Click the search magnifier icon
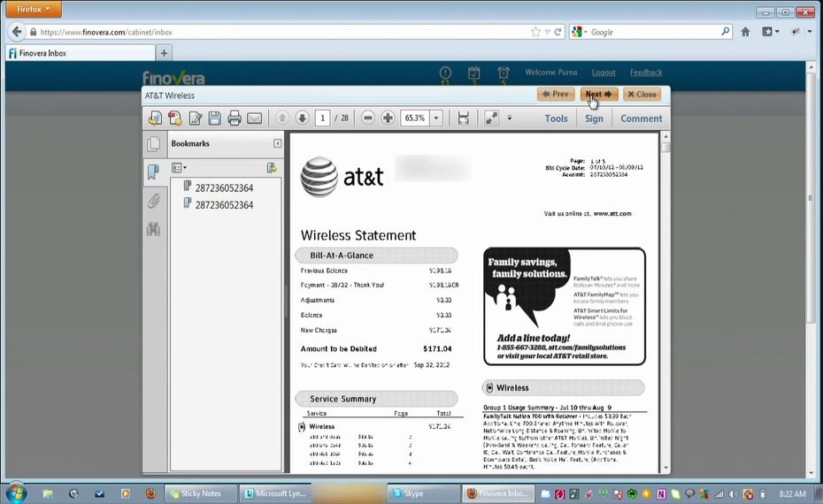The width and height of the screenshot is (823, 504). pyautogui.click(x=725, y=32)
